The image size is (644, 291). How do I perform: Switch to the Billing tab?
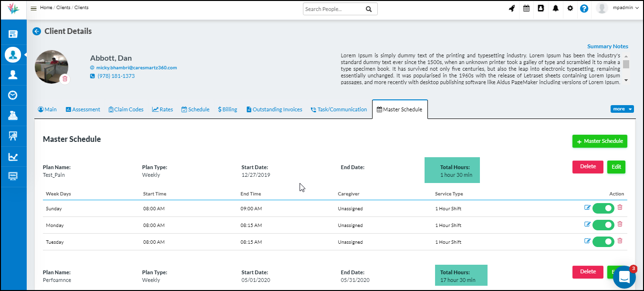tap(228, 109)
